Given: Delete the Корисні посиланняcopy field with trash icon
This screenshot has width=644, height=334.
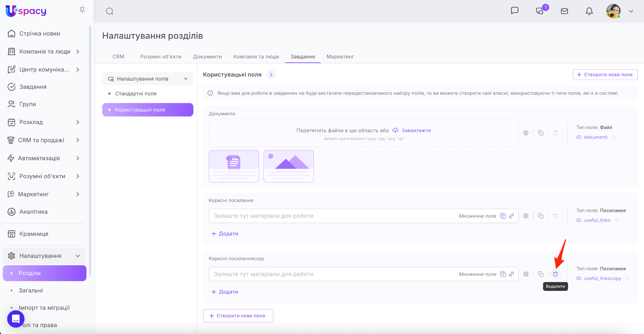Looking at the screenshot, I should (x=555, y=274).
